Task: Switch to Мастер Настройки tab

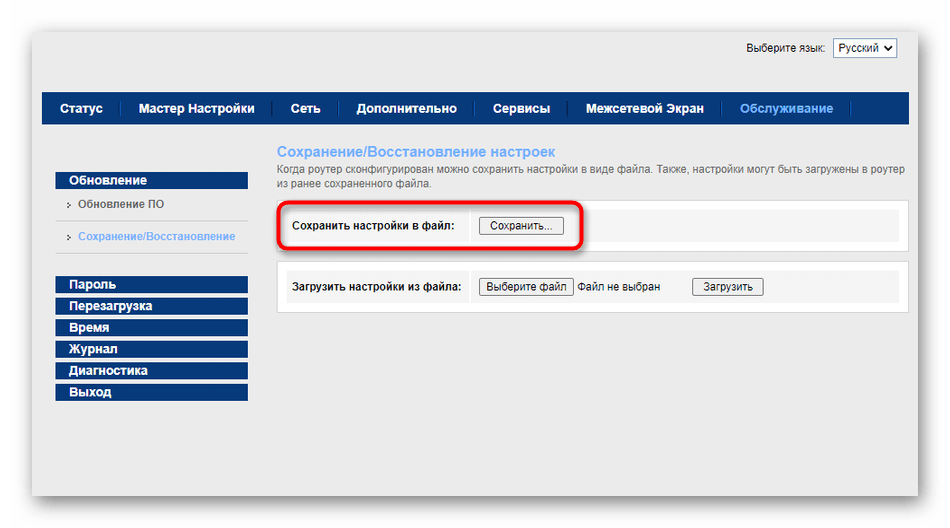Action: tap(196, 109)
